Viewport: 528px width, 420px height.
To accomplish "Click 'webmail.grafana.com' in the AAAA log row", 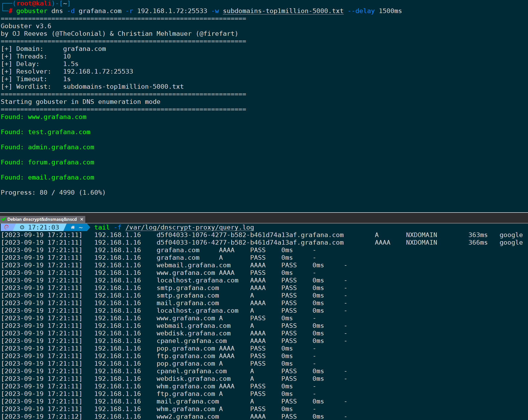I will 194,265.
